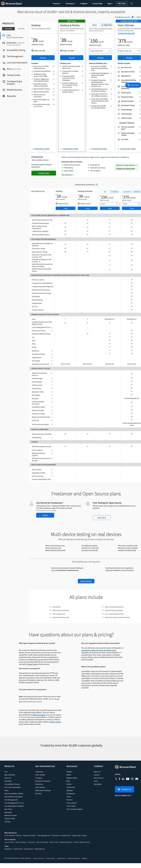Open the YouTube social icon in footer
Image resolution: width=141 pixels, height=868 pixels.
pyautogui.click(x=128, y=779)
